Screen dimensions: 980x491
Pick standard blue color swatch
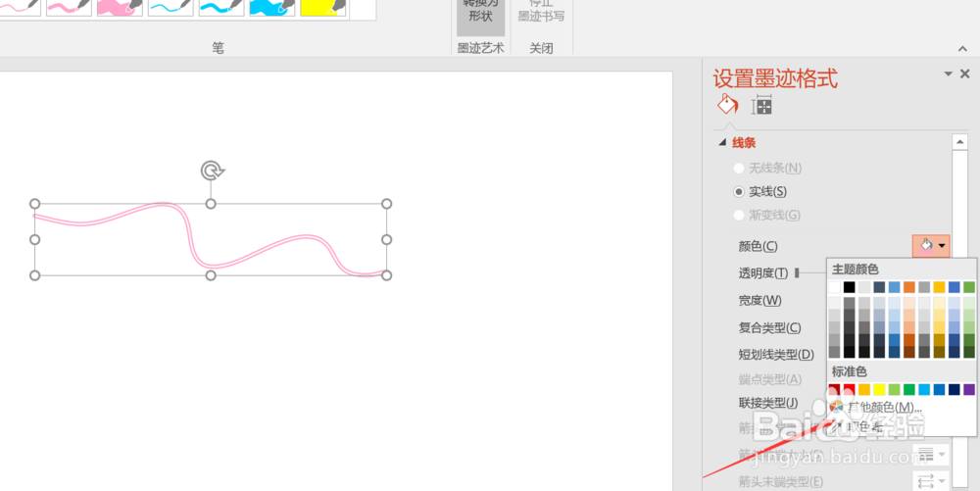(x=940, y=390)
